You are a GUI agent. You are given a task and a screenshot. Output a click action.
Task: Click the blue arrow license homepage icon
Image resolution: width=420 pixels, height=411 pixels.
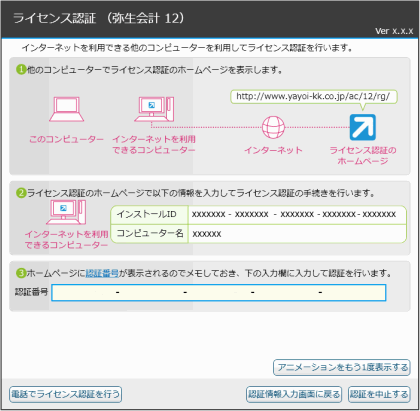pyautogui.click(x=363, y=127)
